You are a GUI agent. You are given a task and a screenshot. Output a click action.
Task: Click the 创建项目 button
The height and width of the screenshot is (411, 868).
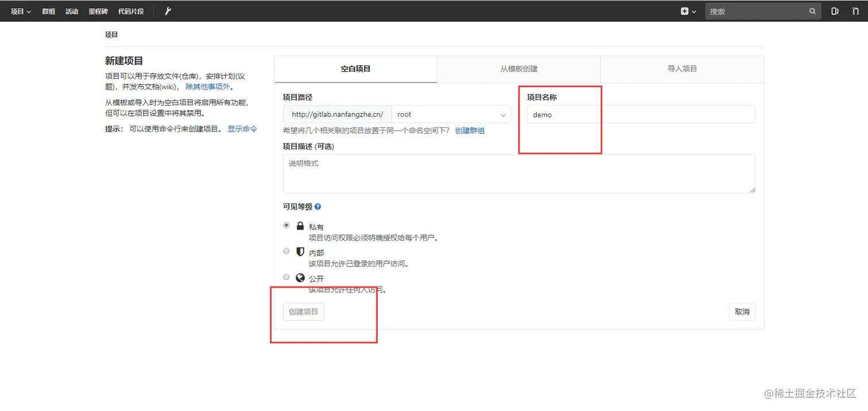[x=304, y=312]
